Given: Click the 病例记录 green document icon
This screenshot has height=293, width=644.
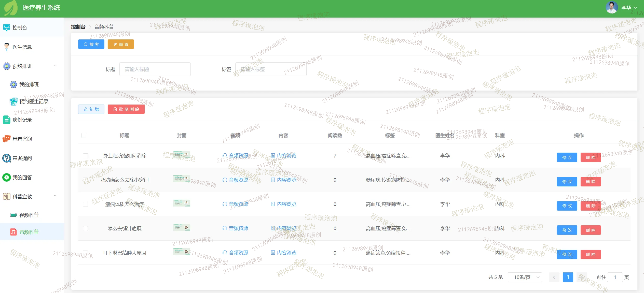Looking at the screenshot, I should (x=7, y=120).
